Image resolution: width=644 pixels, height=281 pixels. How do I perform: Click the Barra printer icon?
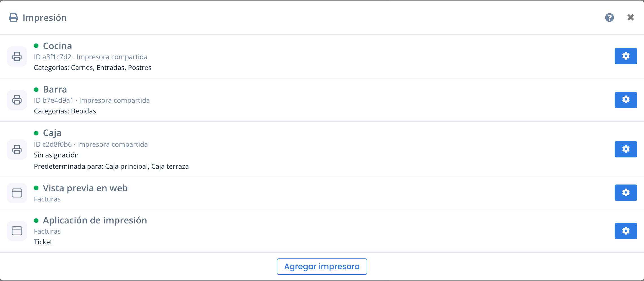pyautogui.click(x=17, y=100)
